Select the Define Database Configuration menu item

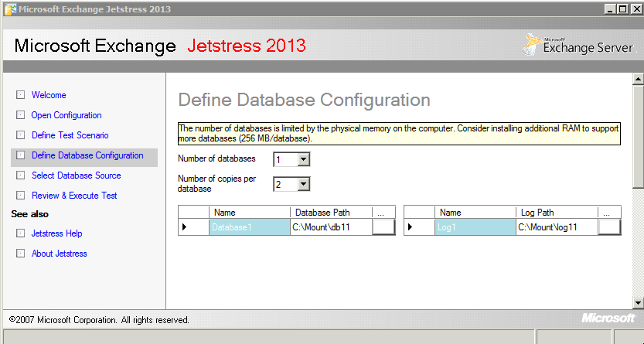tap(87, 155)
